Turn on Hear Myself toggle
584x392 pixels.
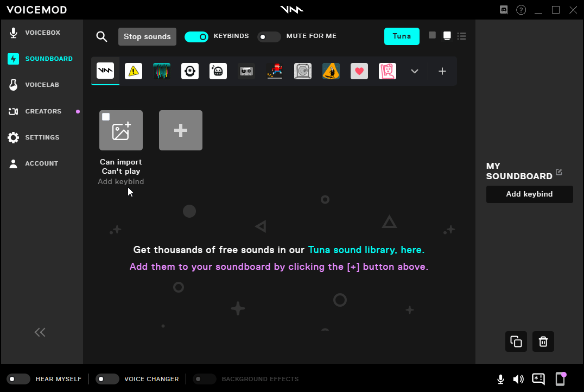click(x=18, y=379)
